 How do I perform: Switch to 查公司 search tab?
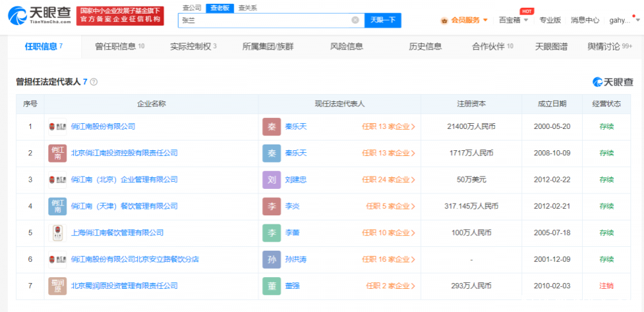pos(191,8)
